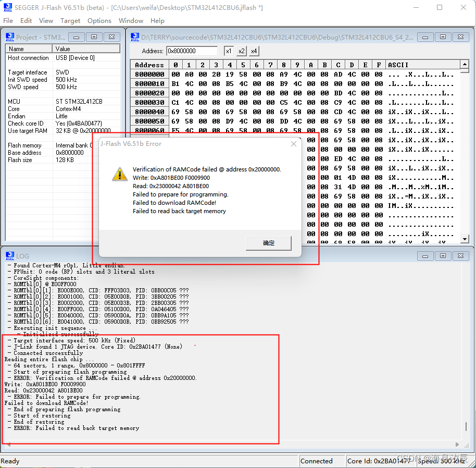
Task: Minimize the Project window
Action: [77, 37]
